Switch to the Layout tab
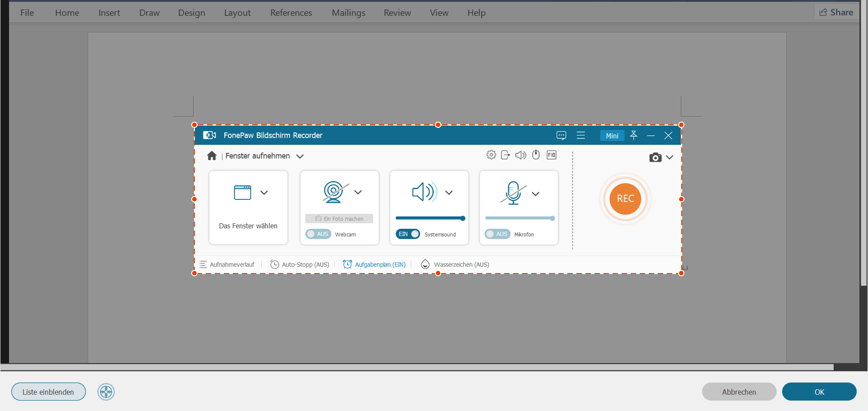 click(237, 13)
